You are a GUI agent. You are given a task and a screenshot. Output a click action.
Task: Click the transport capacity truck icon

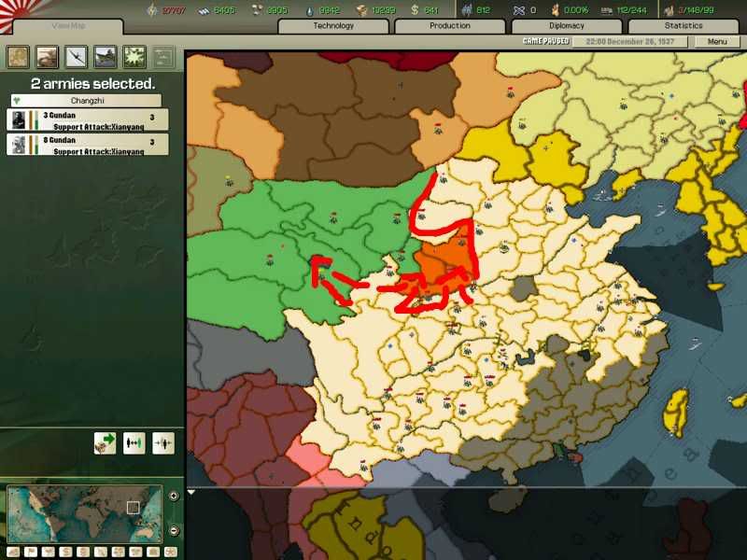click(x=606, y=10)
